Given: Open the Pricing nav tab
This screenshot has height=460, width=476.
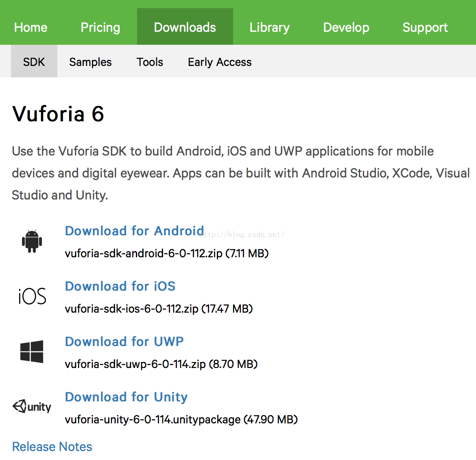Looking at the screenshot, I should pyautogui.click(x=100, y=27).
